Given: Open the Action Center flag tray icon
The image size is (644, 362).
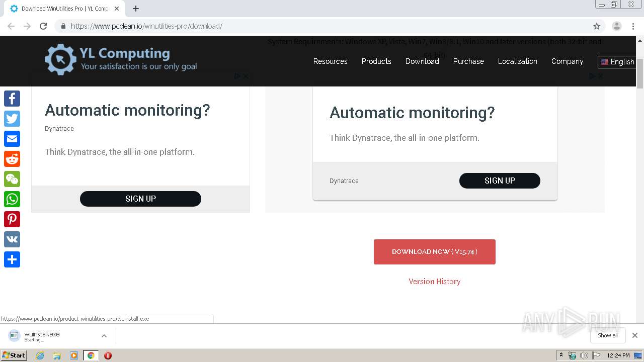Looking at the screenshot, I should [597, 355].
